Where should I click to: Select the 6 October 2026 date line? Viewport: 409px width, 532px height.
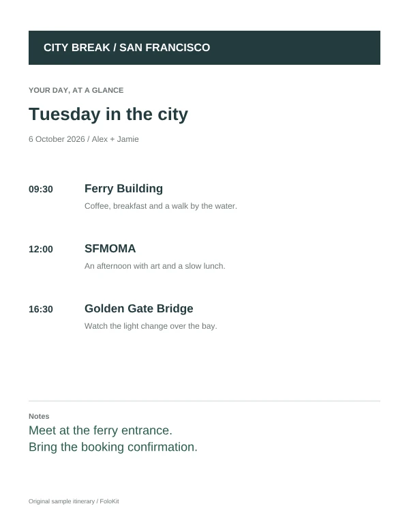83,139
